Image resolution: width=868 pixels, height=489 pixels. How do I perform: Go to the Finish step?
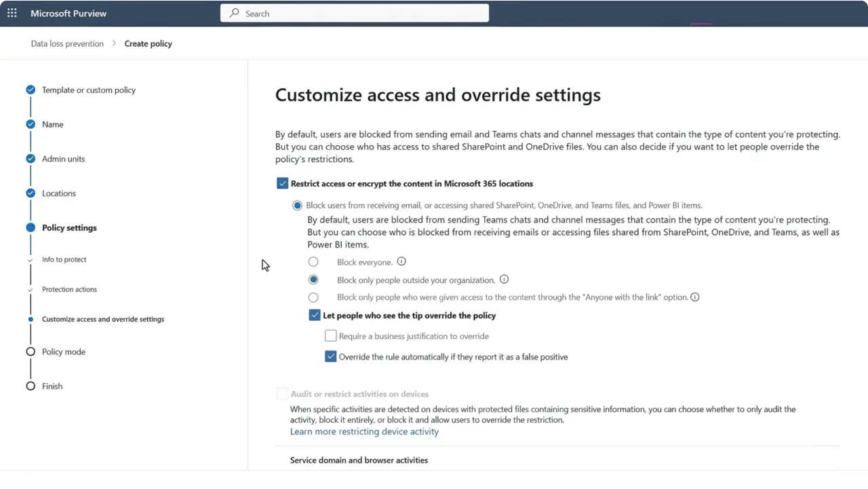click(x=52, y=386)
